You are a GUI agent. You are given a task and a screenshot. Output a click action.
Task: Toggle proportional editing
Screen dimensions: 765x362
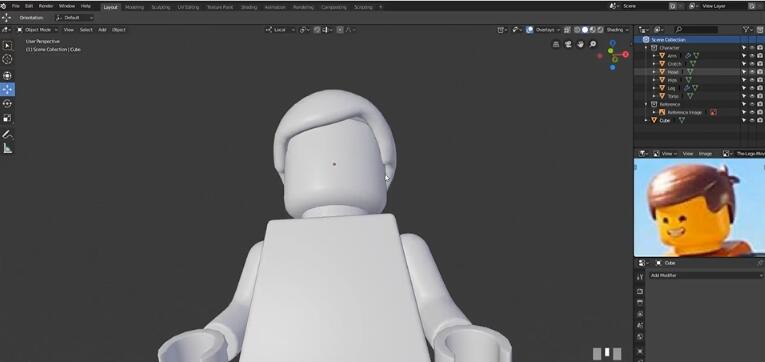(341, 30)
